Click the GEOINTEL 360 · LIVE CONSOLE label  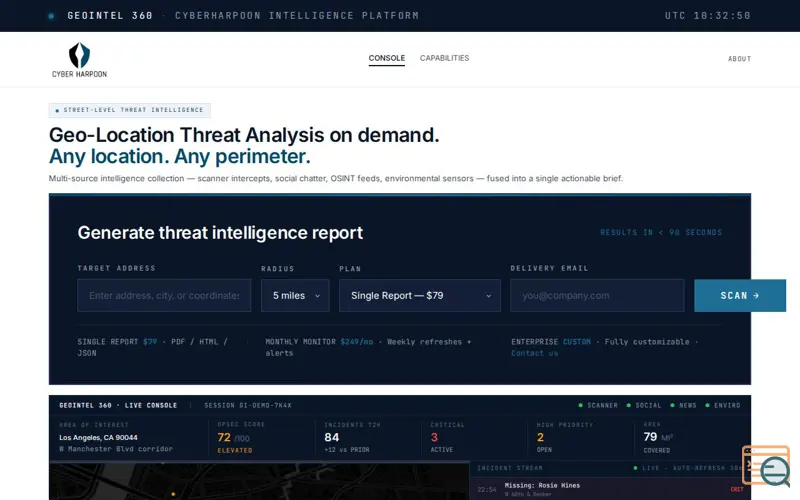pyautogui.click(x=118, y=405)
